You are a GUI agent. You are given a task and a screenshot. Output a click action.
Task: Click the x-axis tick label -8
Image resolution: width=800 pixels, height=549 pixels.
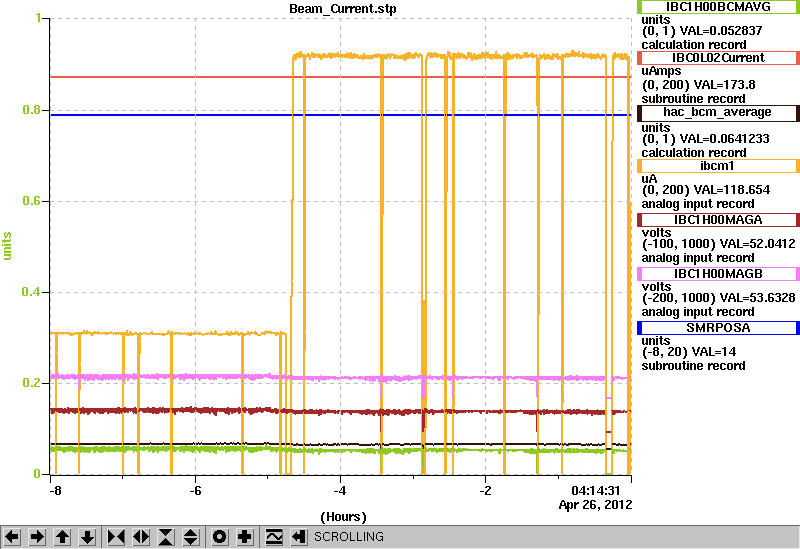(x=55, y=491)
